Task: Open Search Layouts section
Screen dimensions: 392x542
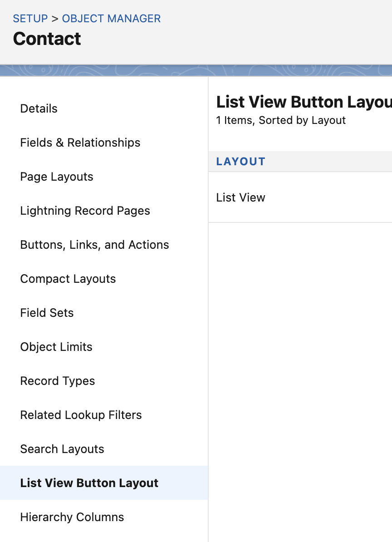Action: (62, 449)
